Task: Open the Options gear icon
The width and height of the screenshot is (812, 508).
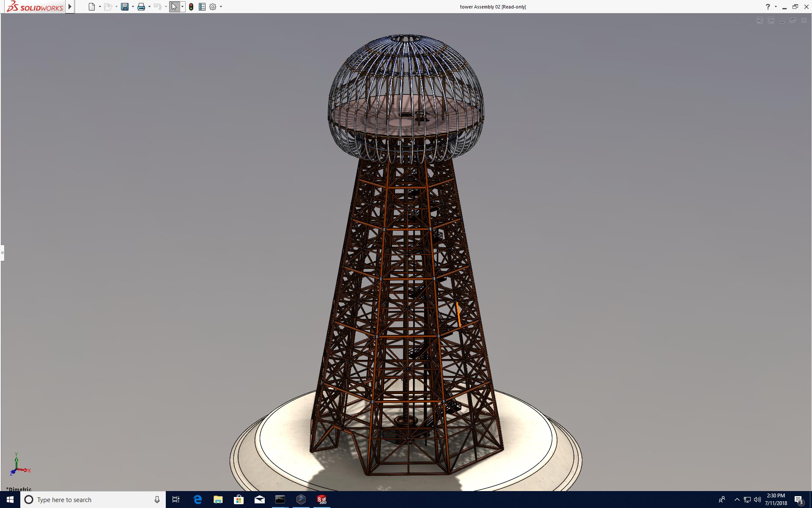Action: pyautogui.click(x=213, y=7)
